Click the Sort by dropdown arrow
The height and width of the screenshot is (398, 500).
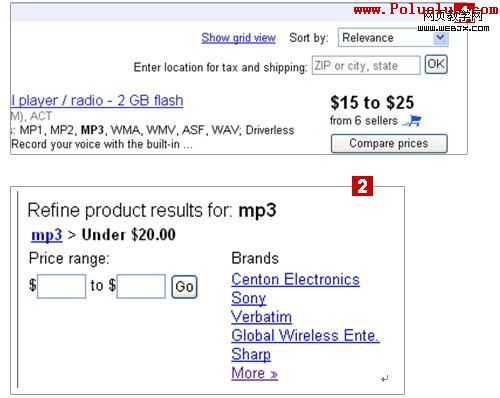pyautogui.click(x=440, y=38)
